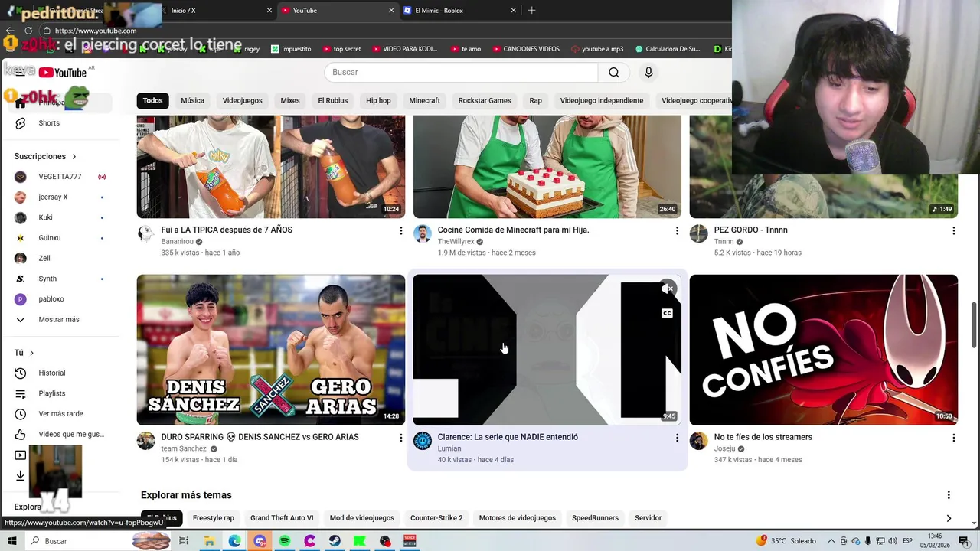Open options menu for Clarence video
This screenshot has width=980, height=551.
(677, 438)
